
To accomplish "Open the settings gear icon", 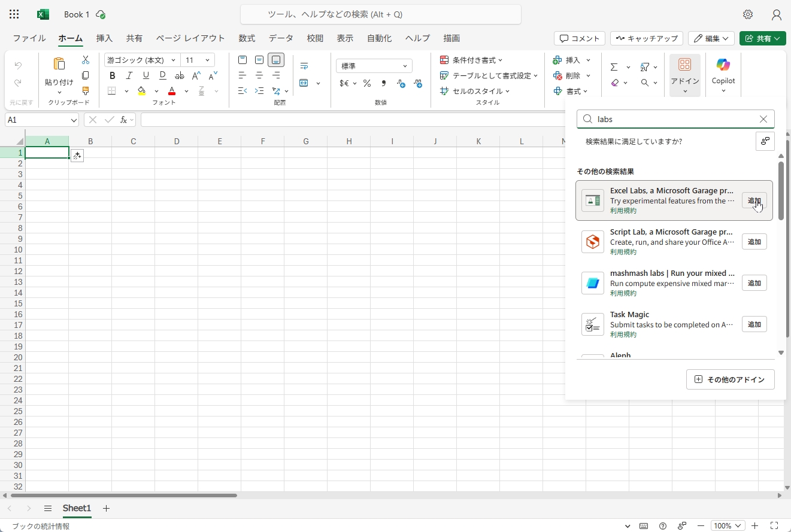I will click(x=748, y=14).
